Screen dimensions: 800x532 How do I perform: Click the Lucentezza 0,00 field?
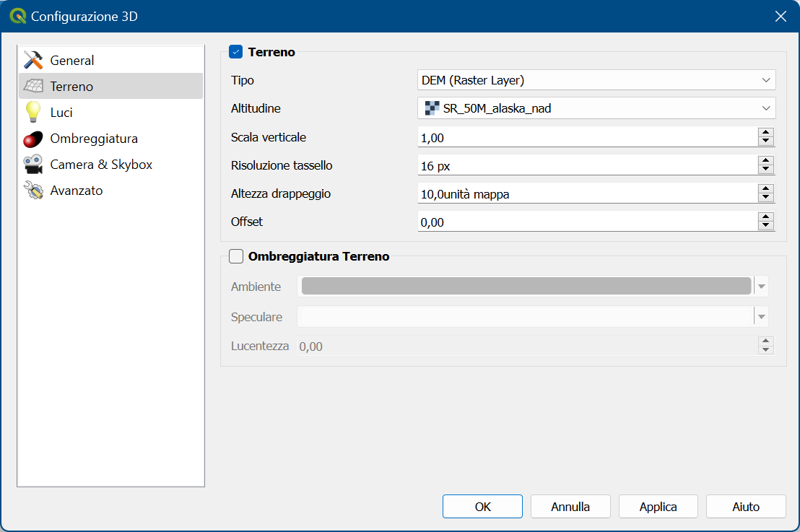528,346
